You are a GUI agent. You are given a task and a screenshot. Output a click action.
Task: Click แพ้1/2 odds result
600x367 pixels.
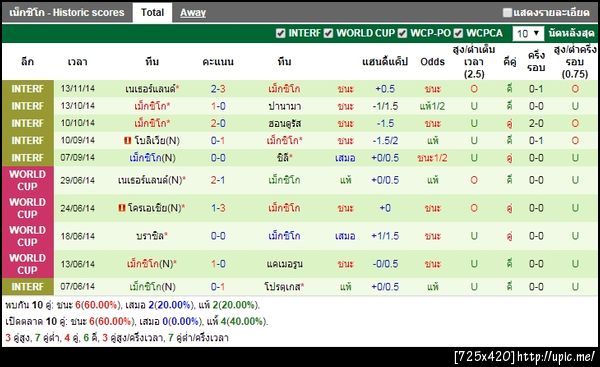(432, 106)
